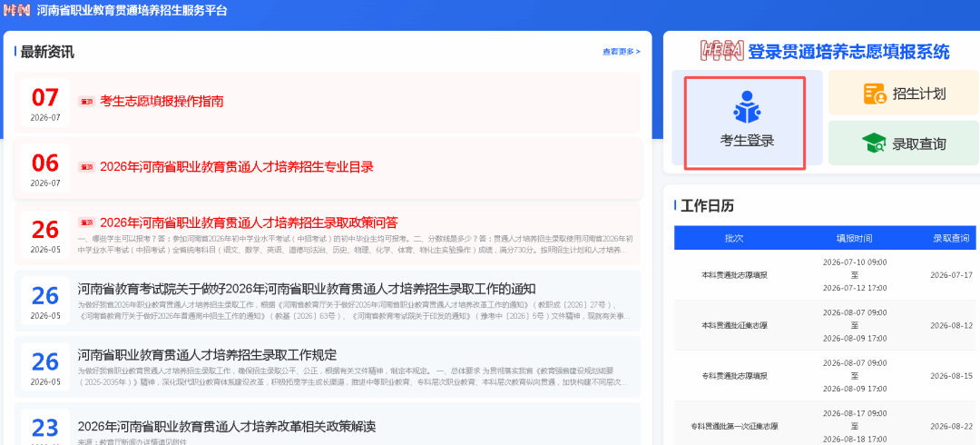The width and height of the screenshot is (980, 445).
Task: Open 河南省职业教育贯通人才培养招生录取工作规定
Action: pyautogui.click(x=207, y=354)
